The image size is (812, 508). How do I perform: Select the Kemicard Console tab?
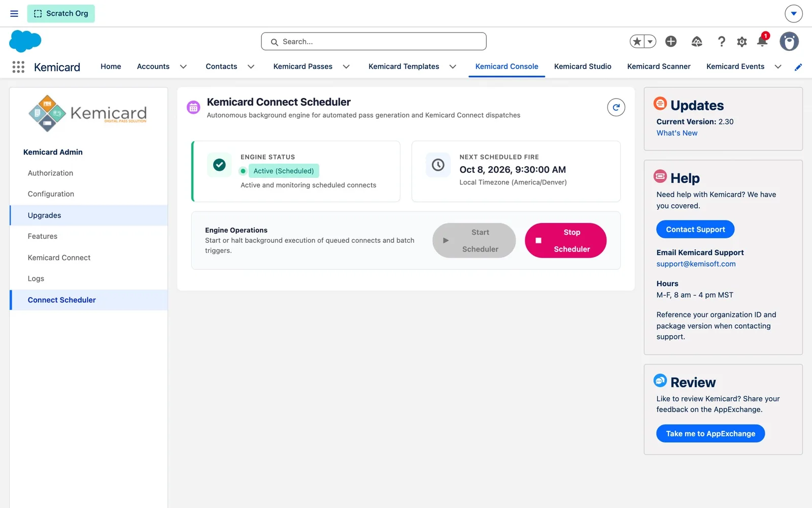click(x=506, y=67)
